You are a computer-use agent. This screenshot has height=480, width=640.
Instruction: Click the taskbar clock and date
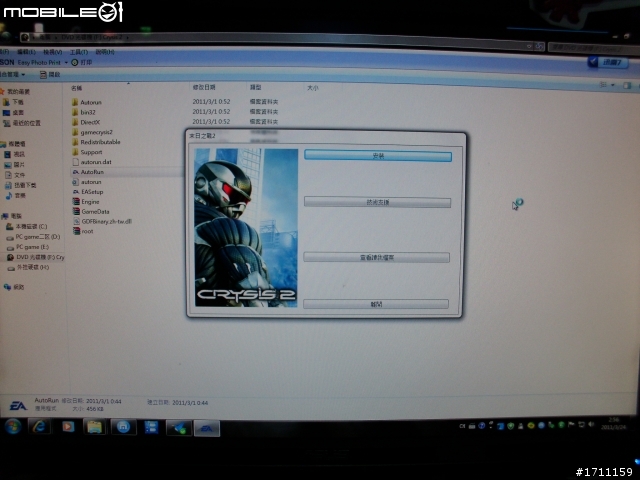(x=613, y=424)
